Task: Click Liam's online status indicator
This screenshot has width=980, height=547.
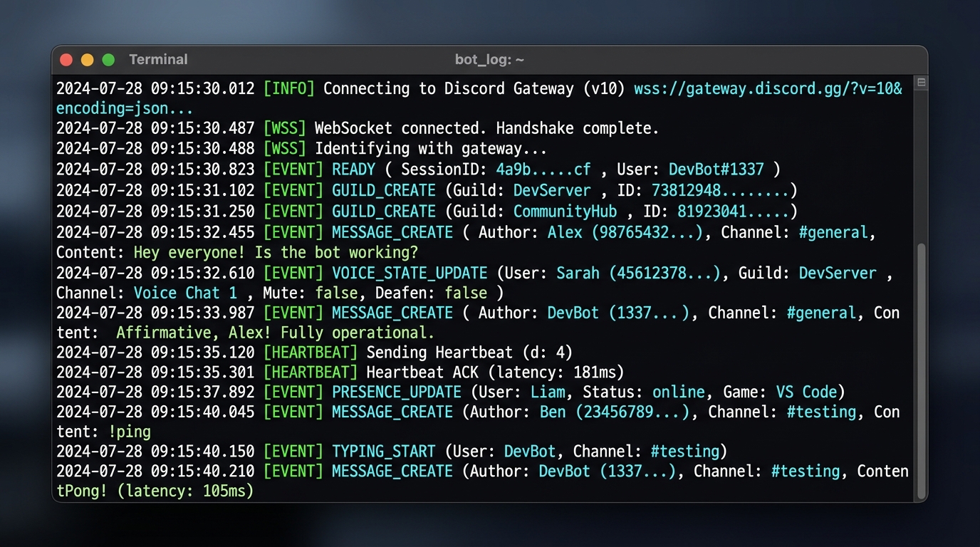Action: pos(677,392)
